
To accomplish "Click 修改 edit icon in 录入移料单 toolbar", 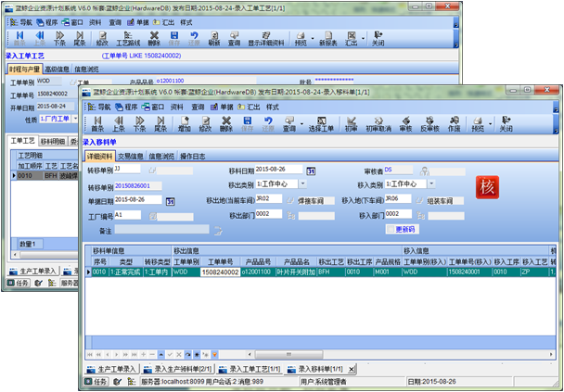I will click(x=205, y=124).
